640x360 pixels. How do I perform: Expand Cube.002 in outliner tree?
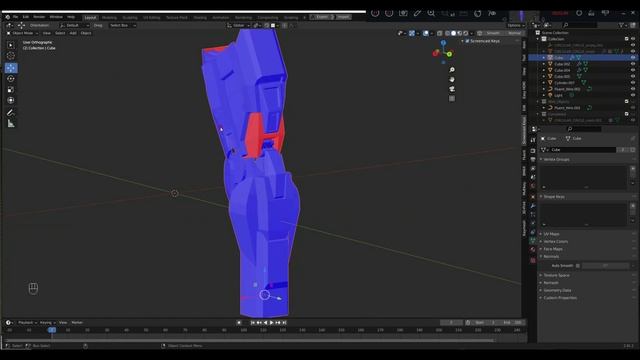click(x=544, y=64)
